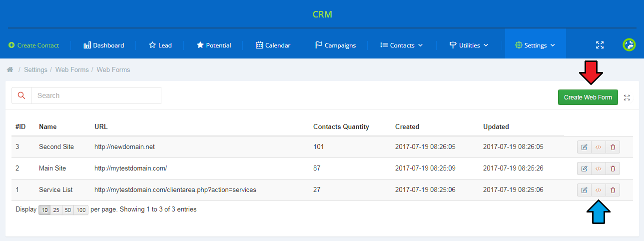Click the Create Web Form button
The image size is (644, 241).
[588, 97]
